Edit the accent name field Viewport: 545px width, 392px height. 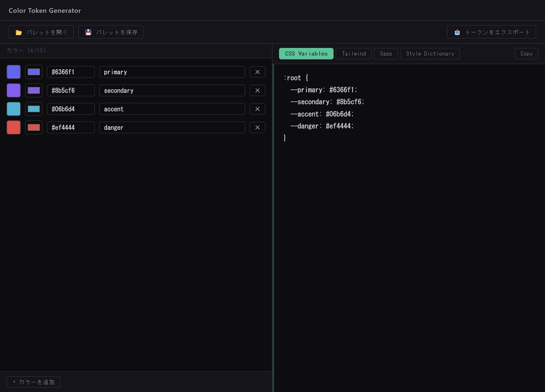[x=172, y=109]
